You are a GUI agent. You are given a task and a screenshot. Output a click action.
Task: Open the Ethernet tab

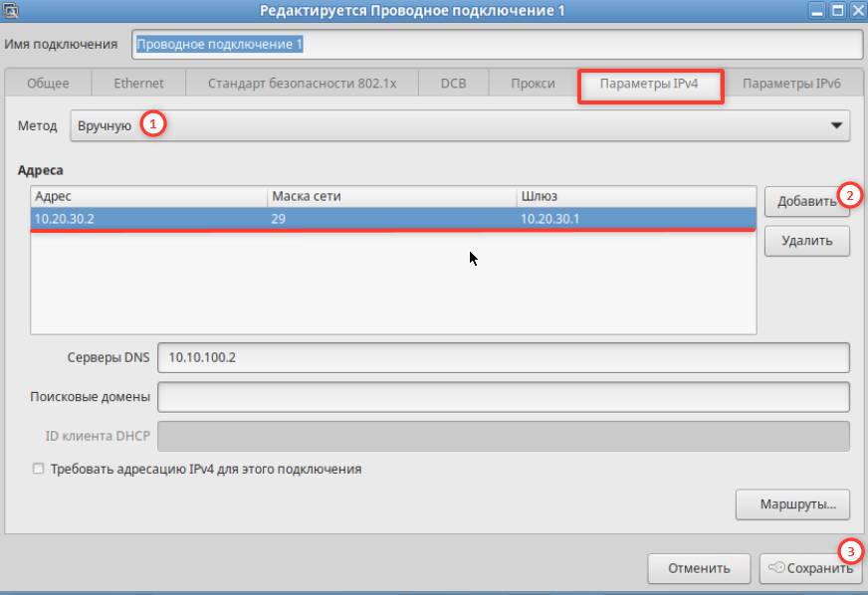coord(138,84)
